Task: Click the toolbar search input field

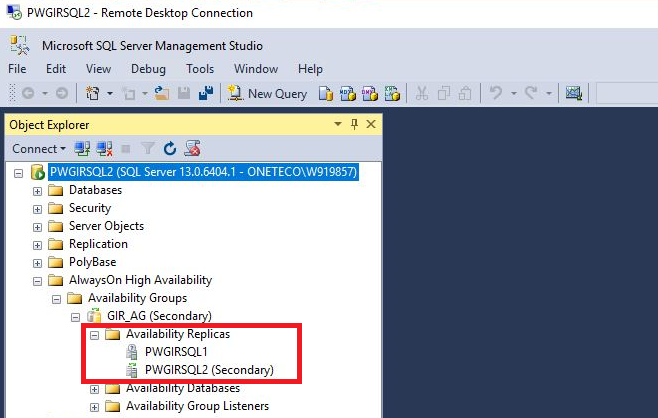Action: (627, 93)
